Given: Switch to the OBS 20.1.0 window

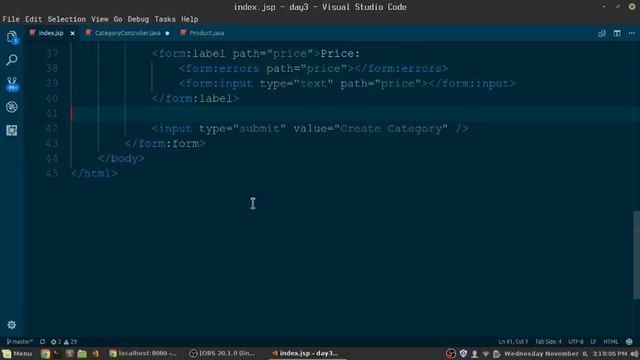Looking at the screenshot, I should (x=223, y=353).
